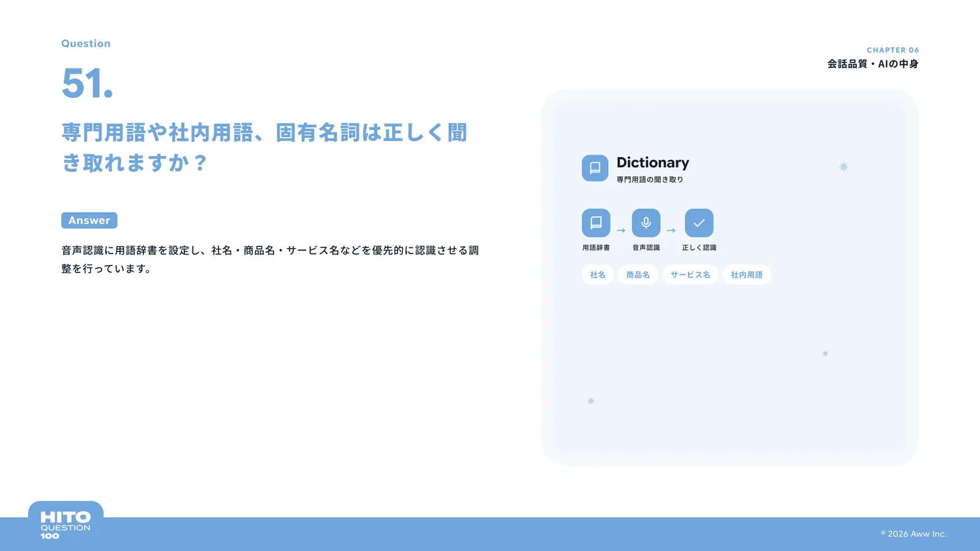The image size is (980, 551).
Task: Click the Dictionary book icon beside the title
Action: 595,168
